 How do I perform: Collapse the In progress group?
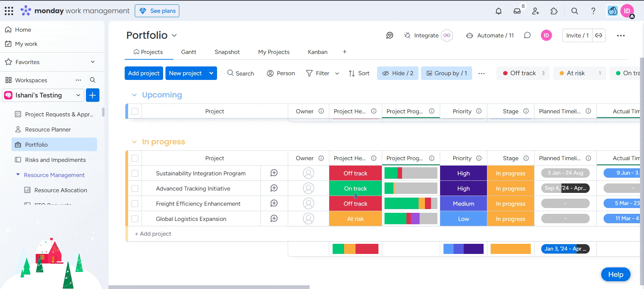[134, 142]
